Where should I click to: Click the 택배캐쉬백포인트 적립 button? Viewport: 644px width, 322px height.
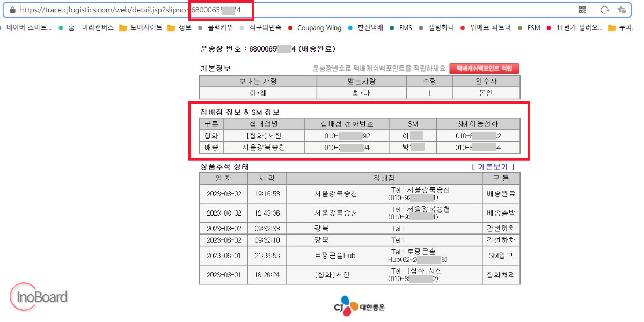click(484, 69)
